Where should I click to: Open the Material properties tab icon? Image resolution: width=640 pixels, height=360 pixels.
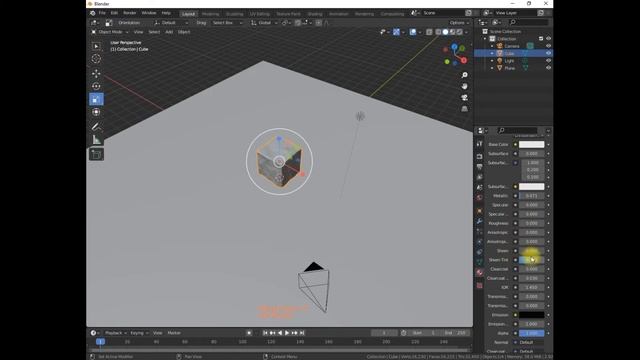(480, 272)
